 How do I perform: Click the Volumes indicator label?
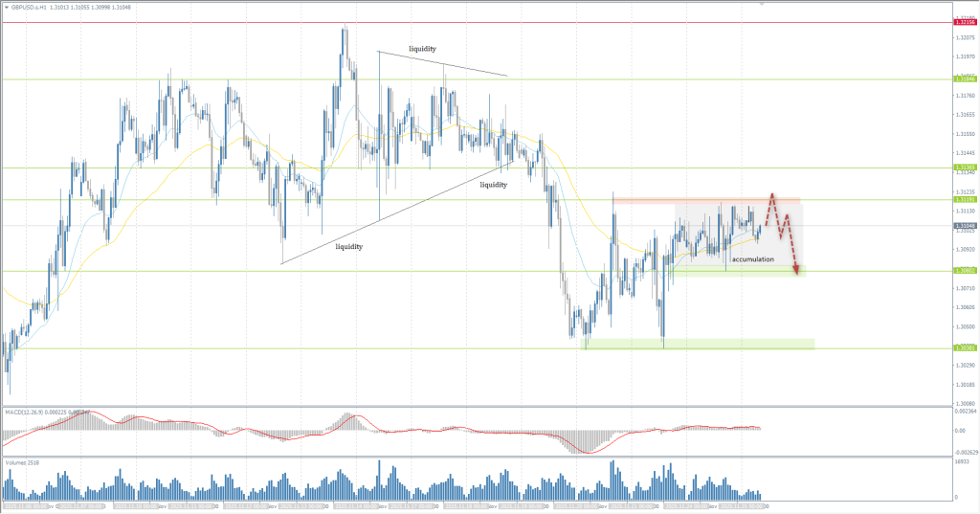pyautogui.click(x=19, y=463)
